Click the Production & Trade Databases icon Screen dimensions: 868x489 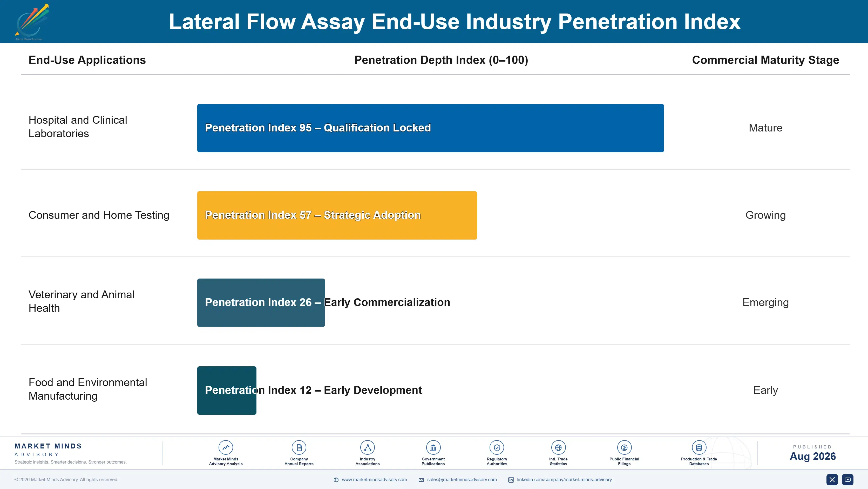tap(699, 447)
